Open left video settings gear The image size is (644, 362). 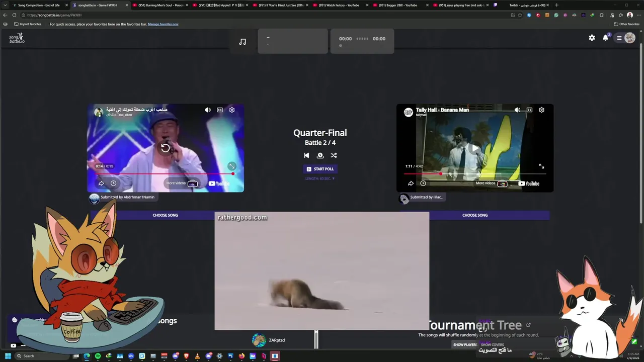(x=232, y=110)
